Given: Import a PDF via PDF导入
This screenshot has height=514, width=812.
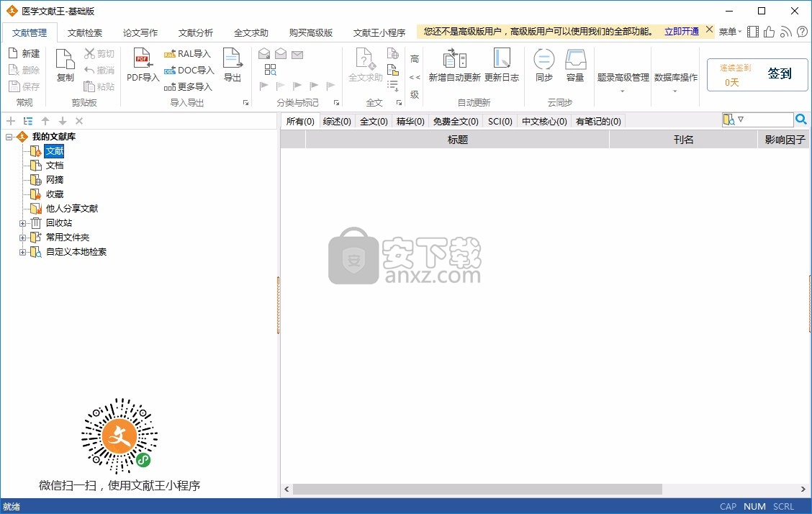Looking at the screenshot, I should point(143,65).
